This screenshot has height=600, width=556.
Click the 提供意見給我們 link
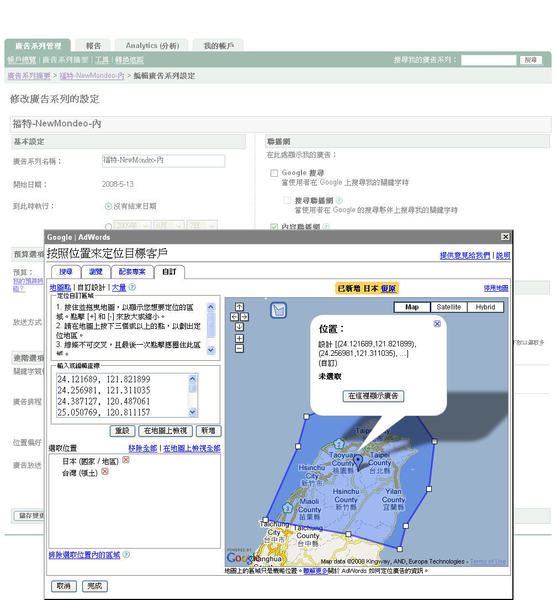tap(465, 255)
